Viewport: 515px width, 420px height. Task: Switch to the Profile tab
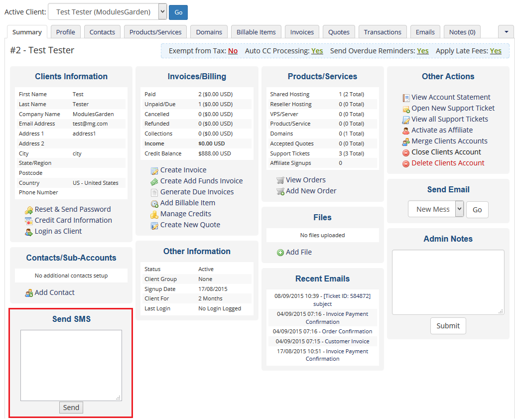pos(65,32)
